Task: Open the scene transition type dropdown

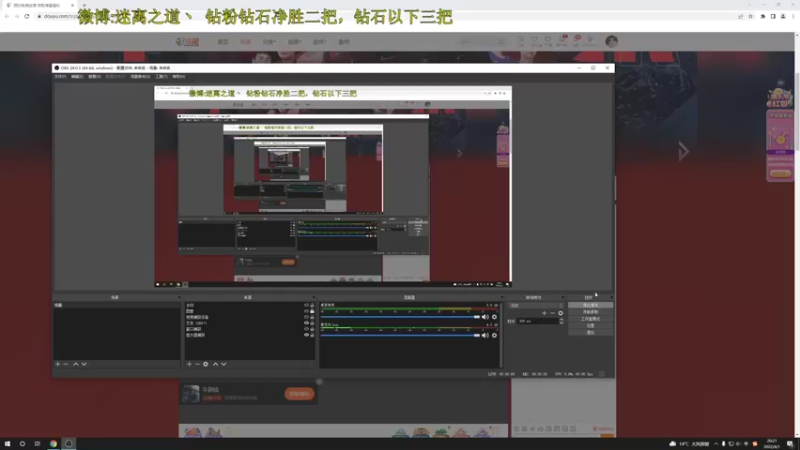Action: coord(536,305)
